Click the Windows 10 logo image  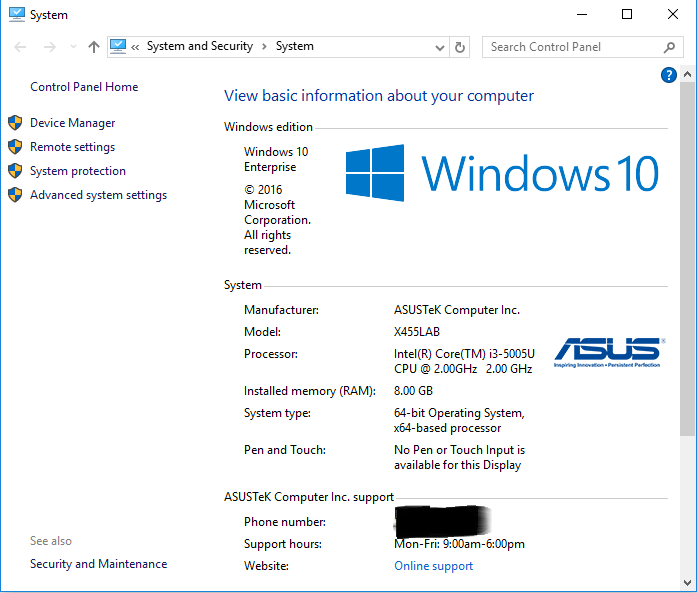pyautogui.click(x=502, y=173)
